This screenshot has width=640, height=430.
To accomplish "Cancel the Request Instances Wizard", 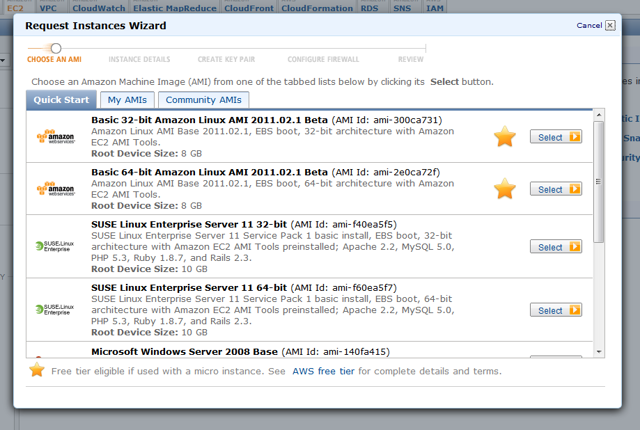I will 589,25.
